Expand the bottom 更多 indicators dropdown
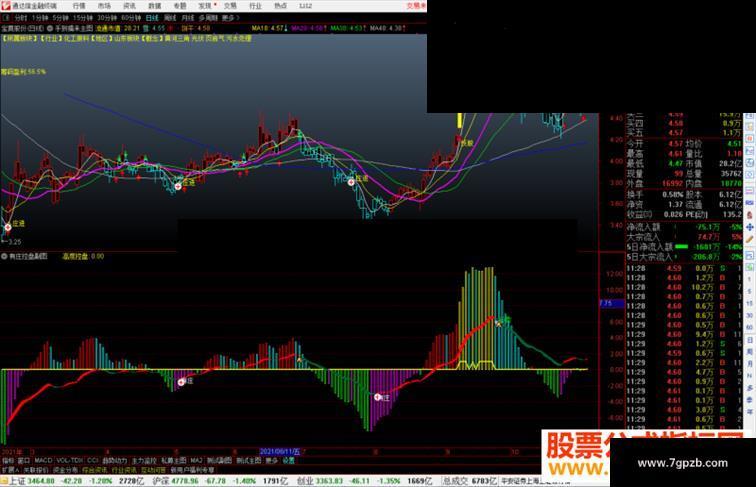Viewport: 756px width, 487px height. 272,460
